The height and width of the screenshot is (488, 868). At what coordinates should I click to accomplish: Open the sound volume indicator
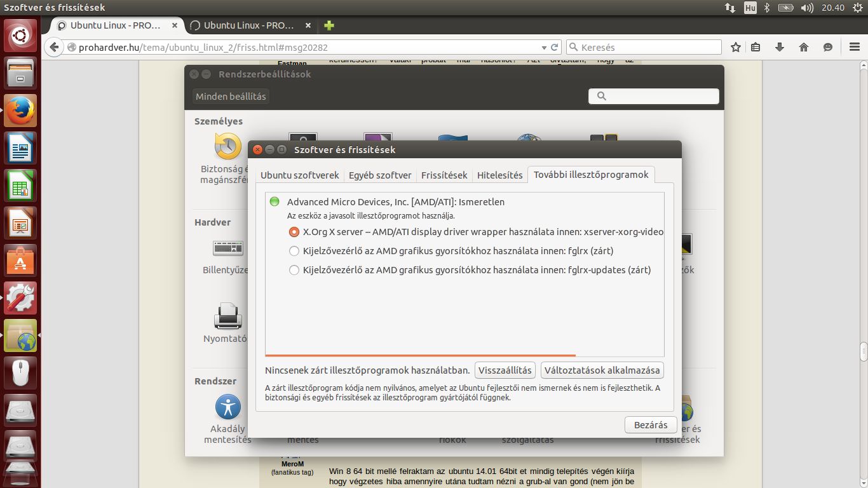807,8
